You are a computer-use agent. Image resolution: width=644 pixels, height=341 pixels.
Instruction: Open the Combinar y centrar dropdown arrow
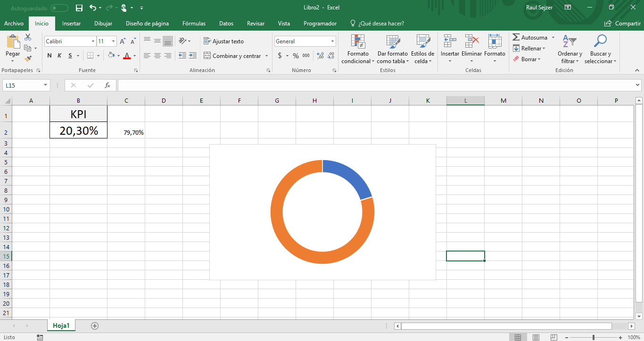pyautogui.click(x=266, y=56)
